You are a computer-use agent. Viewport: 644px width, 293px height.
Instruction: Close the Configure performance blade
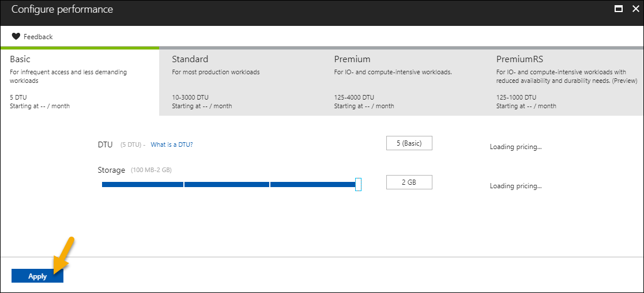[633, 9]
